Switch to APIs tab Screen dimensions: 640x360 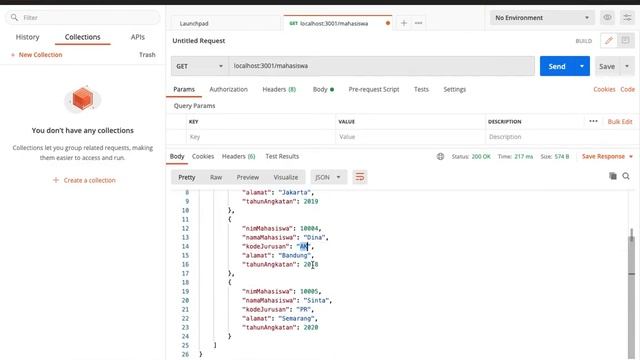point(138,37)
